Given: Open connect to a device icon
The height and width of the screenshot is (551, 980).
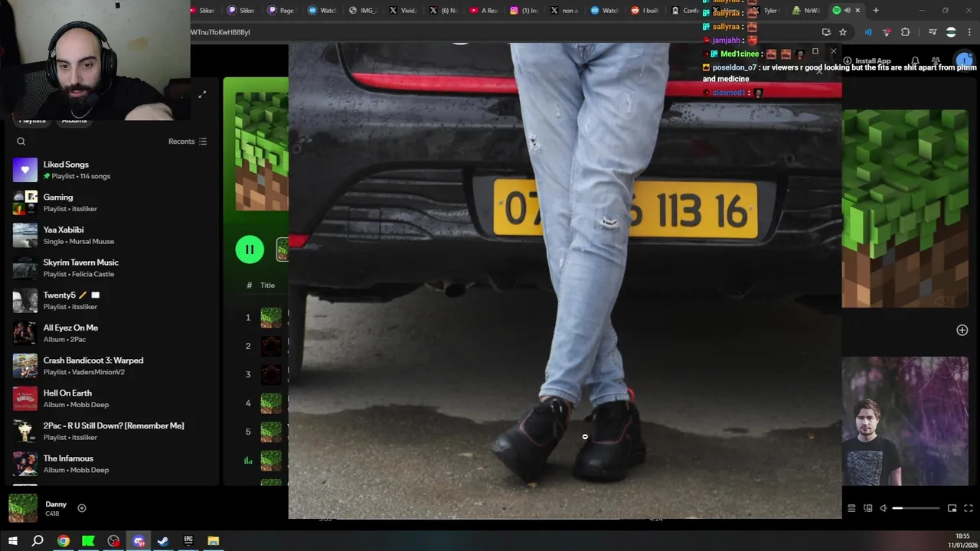Looking at the screenshot, I should point(867,508).
